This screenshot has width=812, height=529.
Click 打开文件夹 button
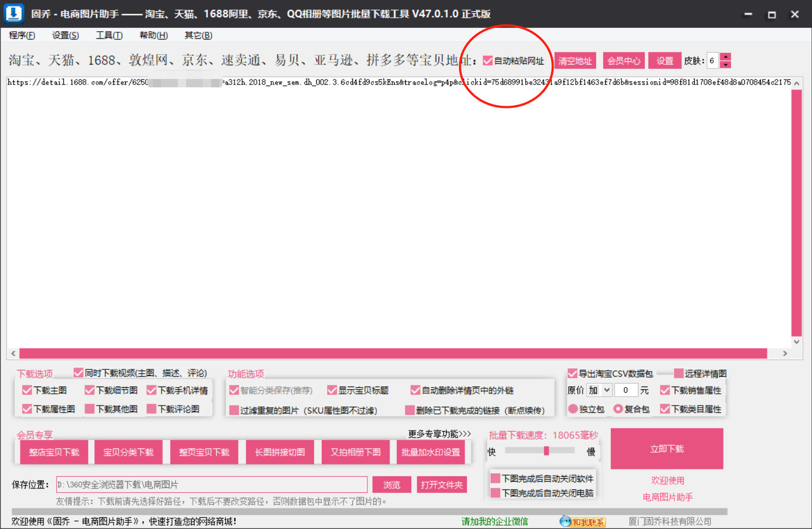click(441, 484)
